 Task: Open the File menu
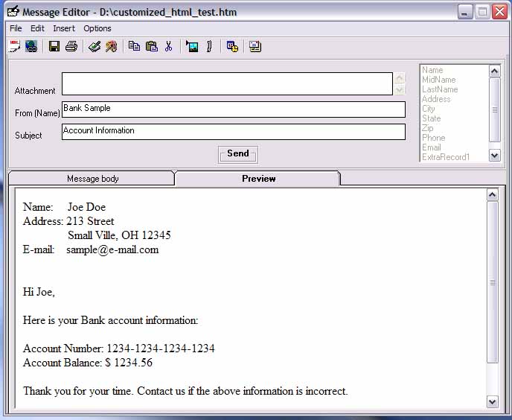tap(16, 28)
